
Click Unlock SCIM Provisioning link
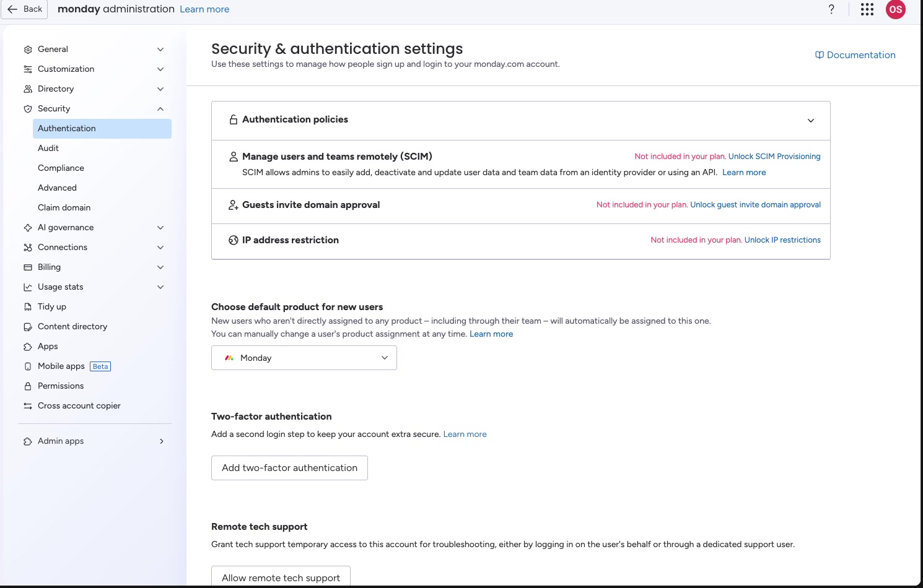(x=774, y=157)
